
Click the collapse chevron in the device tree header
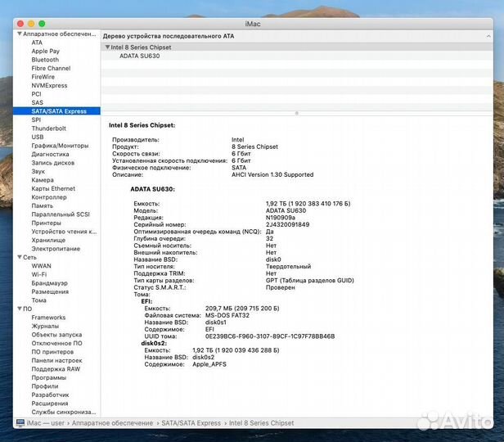[x=488, y=36]
